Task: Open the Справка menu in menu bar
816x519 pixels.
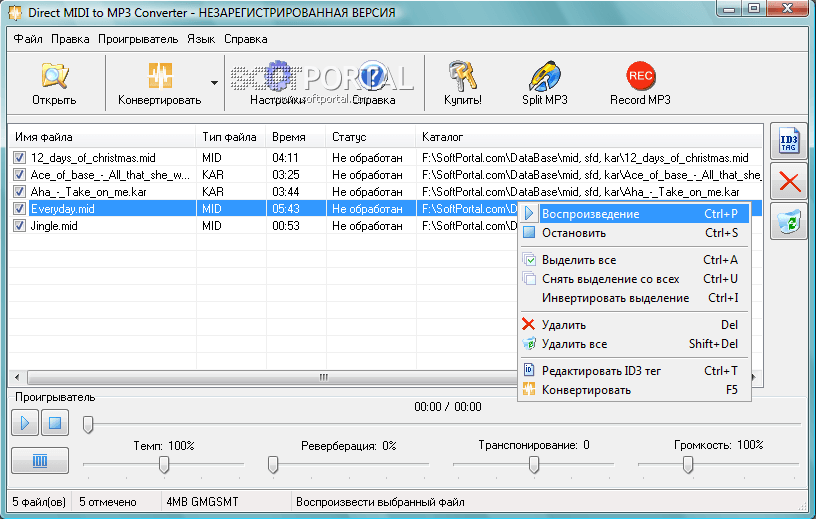Action: pos(246,39)
